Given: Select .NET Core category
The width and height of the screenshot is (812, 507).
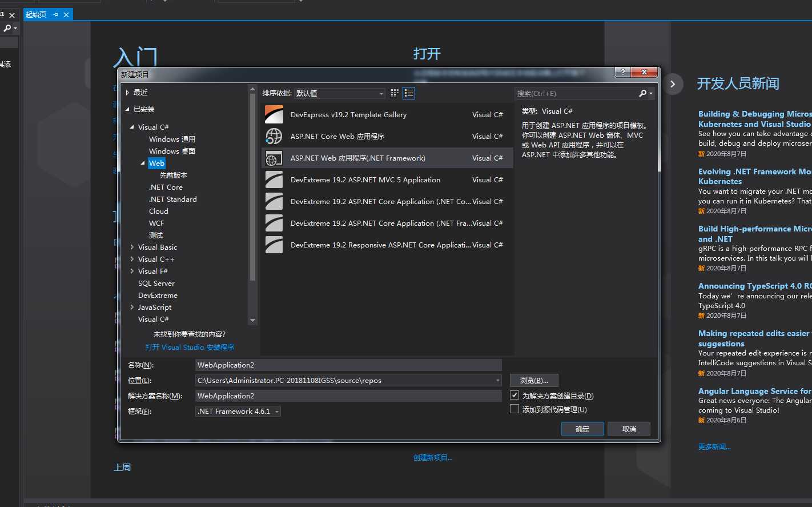Looking at the screenshot, I should click(x=166, y=187).
